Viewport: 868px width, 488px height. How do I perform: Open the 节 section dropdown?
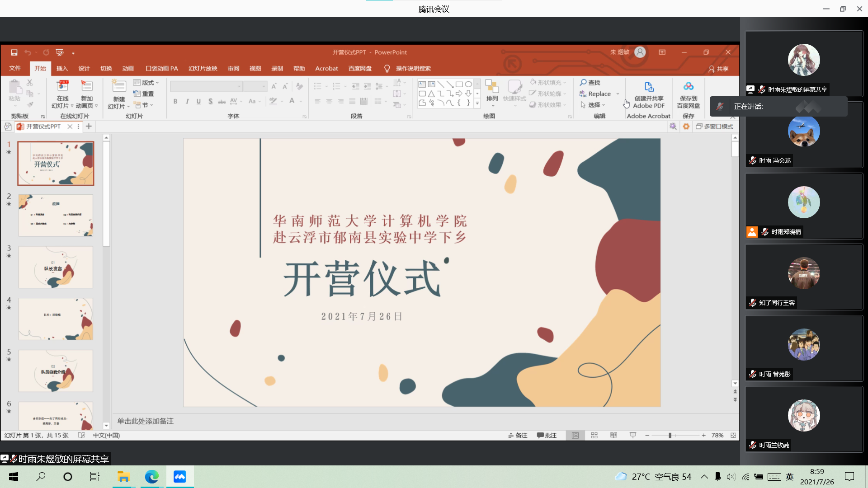coord(144,105)
